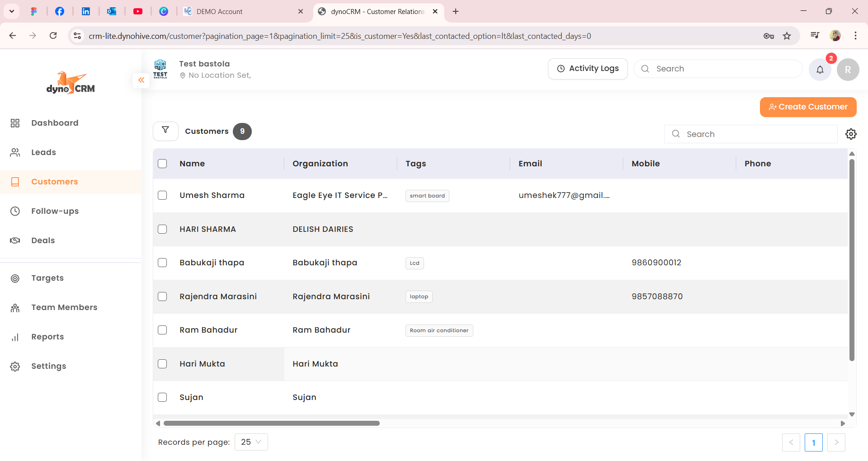Select the Umesh Sharma row checkbox
The image size is (868, 461).
162,195
